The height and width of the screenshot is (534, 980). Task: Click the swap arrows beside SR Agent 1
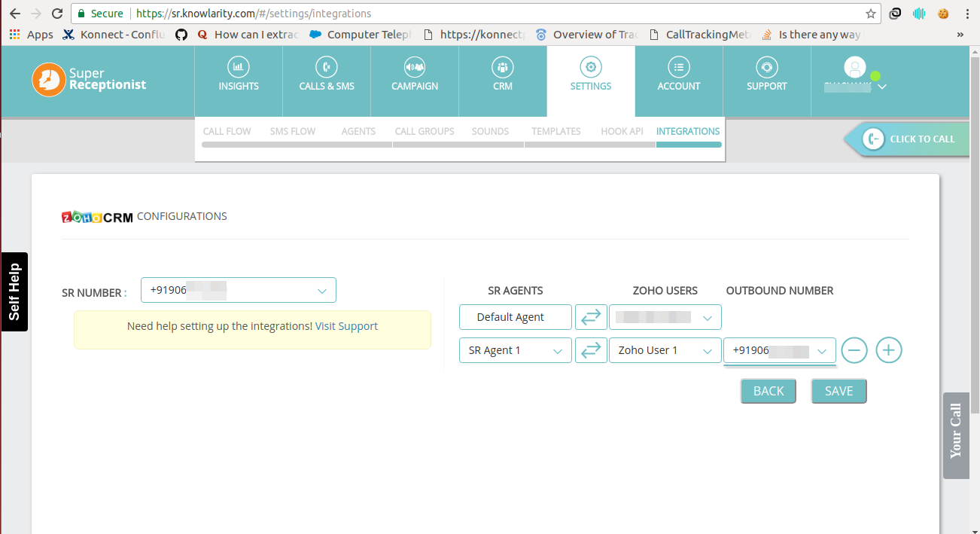[x=591, y=350]
